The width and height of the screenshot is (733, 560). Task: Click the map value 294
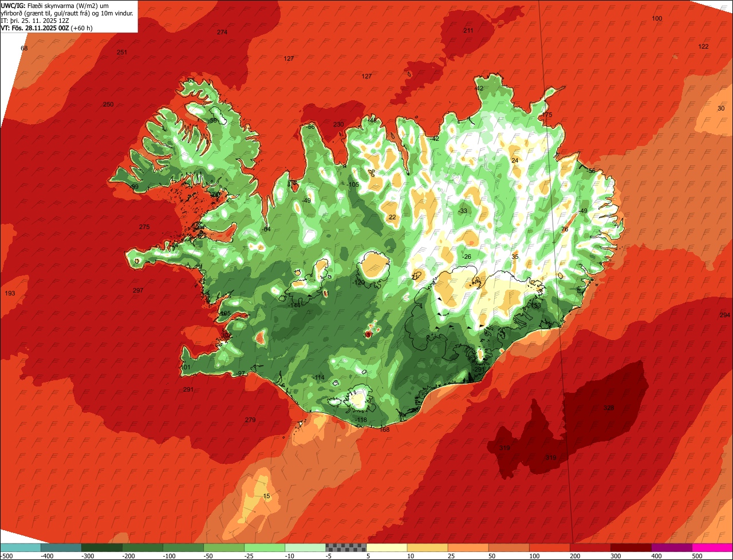pos(725,315)
